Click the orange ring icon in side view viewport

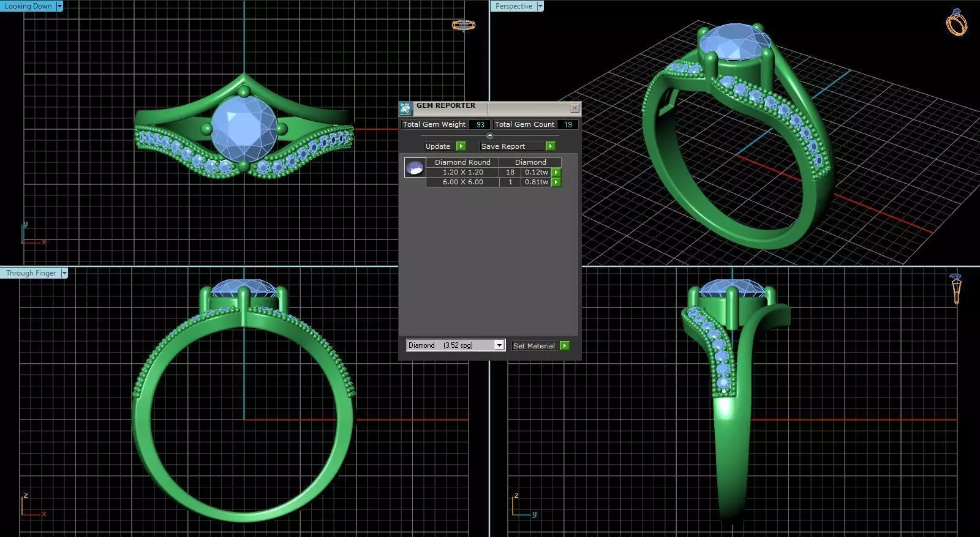[x=956, y=289]
